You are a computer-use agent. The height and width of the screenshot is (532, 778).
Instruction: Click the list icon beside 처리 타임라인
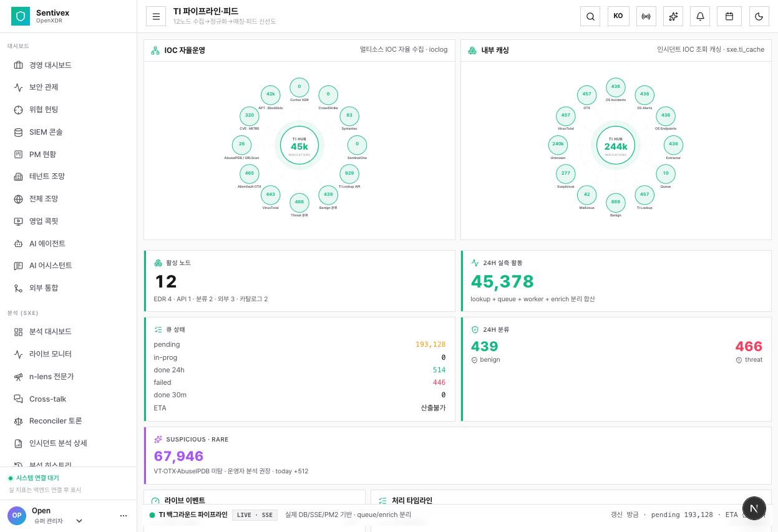coord(382,501)
